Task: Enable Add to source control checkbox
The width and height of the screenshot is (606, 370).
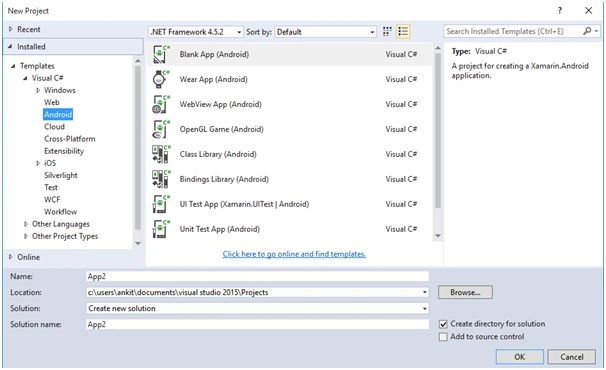Action: pos(443,337)
